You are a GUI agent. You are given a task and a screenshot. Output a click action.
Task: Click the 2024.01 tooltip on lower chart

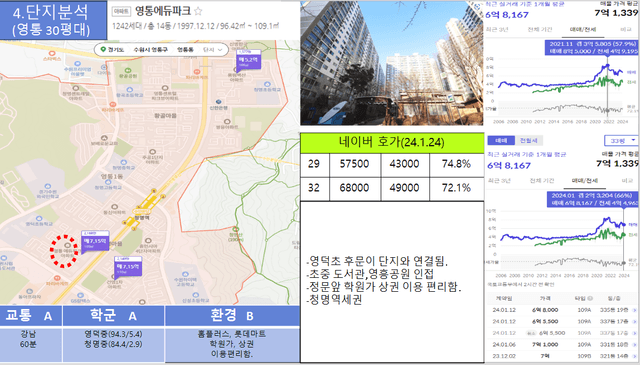click(x=593, y=199)
